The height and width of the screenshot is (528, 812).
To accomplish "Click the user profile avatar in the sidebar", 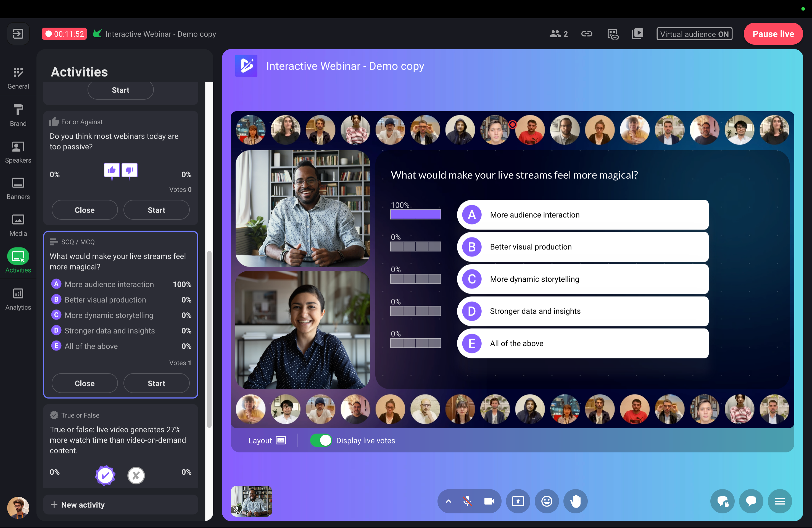I will coord(18,508).
